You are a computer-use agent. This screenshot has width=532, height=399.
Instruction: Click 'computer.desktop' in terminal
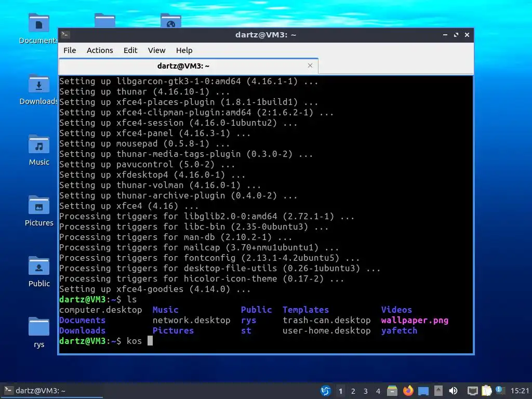pos(101,310)
